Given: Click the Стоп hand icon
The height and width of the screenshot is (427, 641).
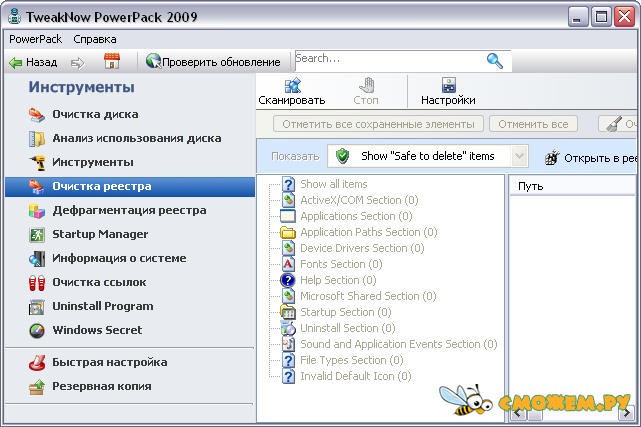Looking at the screenshot, I should 366,85.
